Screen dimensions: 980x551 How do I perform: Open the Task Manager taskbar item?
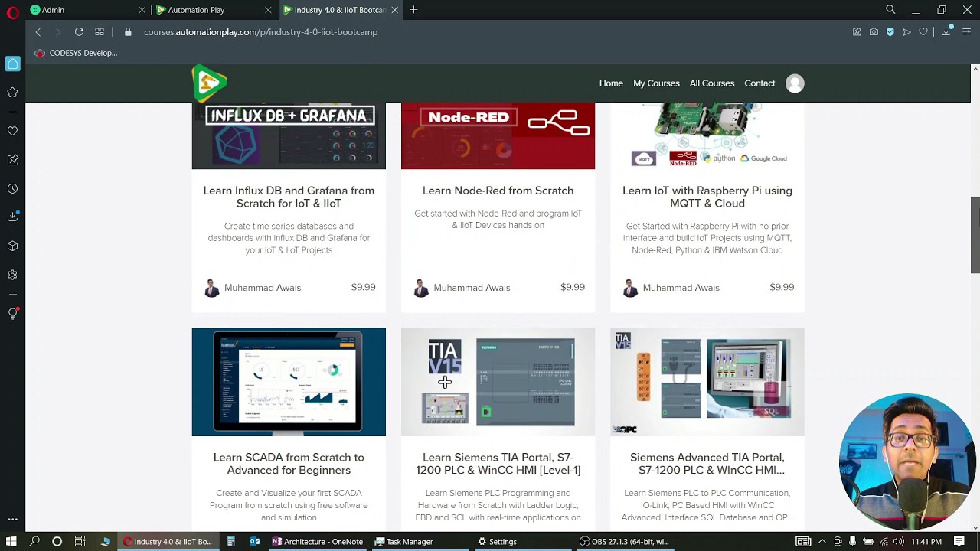point(403,542)
